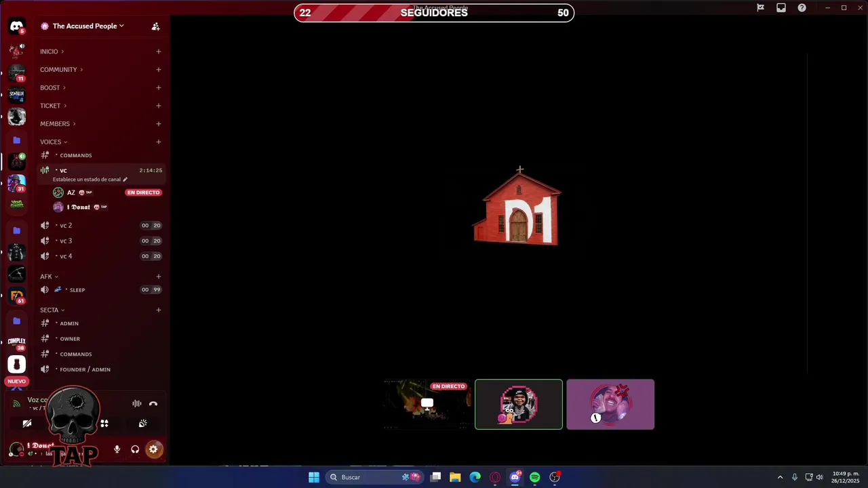Create channel in BOOST category plus
The image size is (868, 488).
tap(159, 88)
